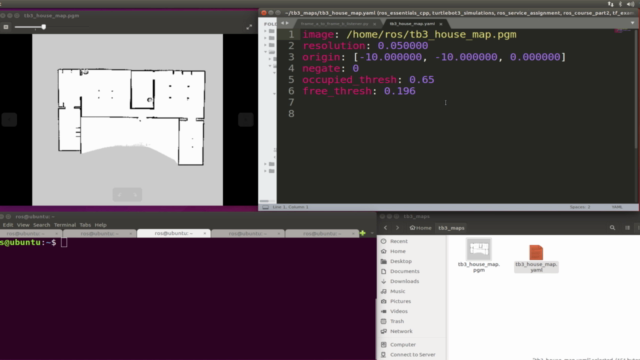Screen dimensions: 640x360
Task: Open Music in file manager sidebar
Action: (x=398, y=291)
